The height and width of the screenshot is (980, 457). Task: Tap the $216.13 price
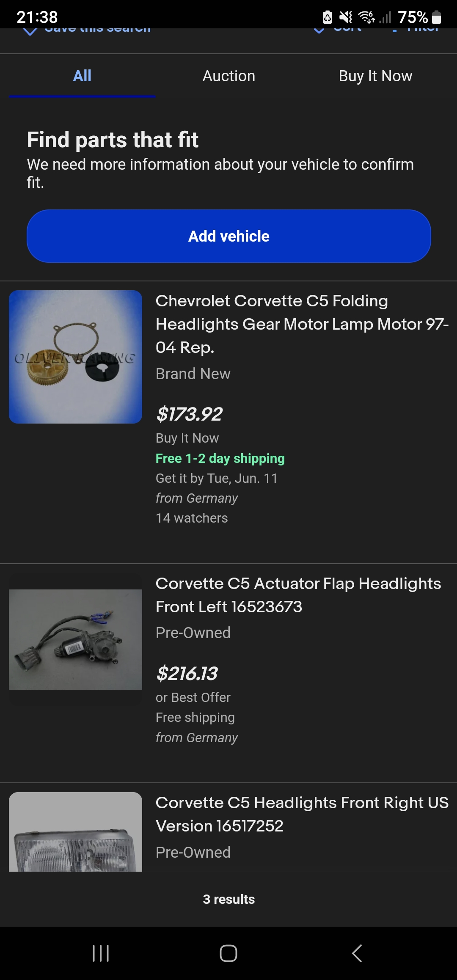187,673
